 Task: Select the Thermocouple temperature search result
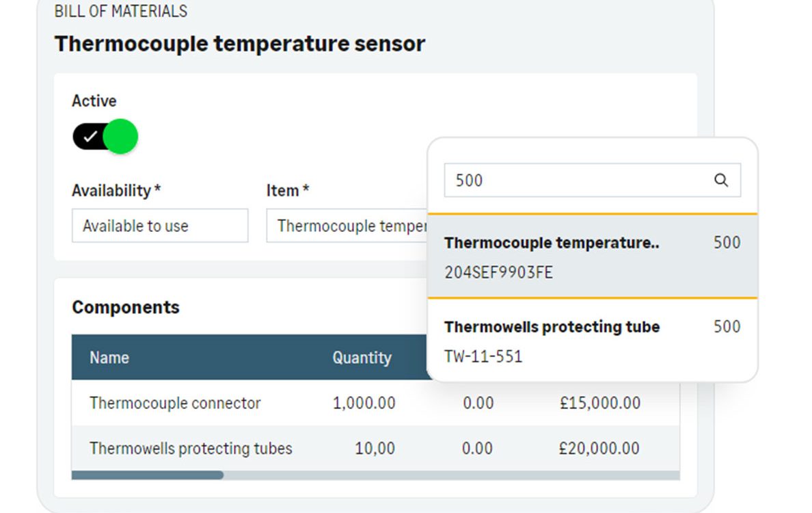coord(593,256)
